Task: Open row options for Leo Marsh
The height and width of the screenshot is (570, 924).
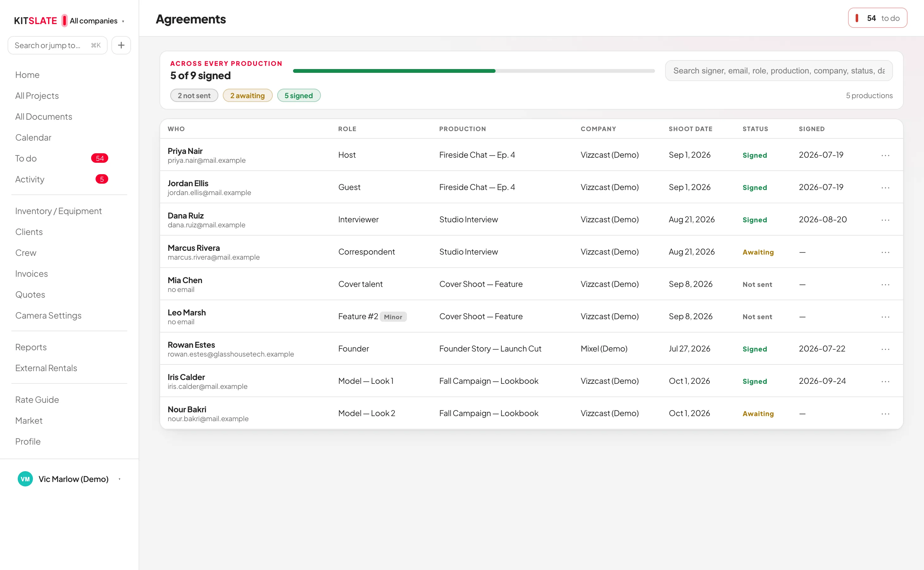Action: [885, 317]
